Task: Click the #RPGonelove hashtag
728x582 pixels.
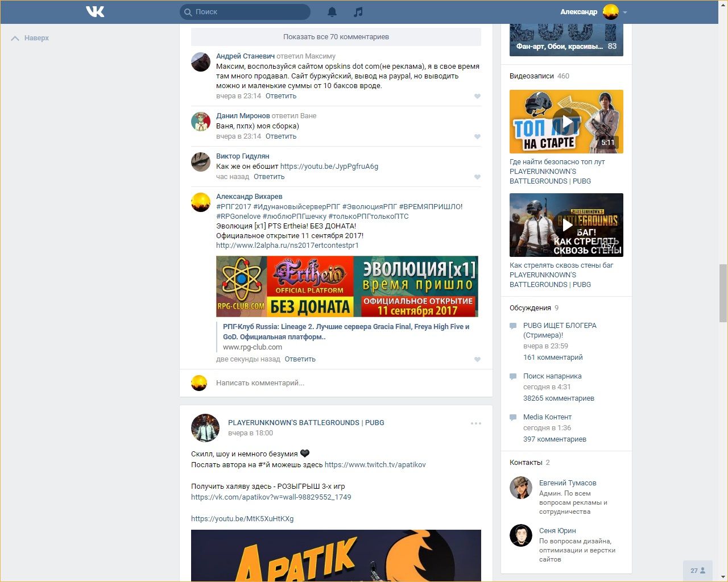Action: click(x=238, y=217)
